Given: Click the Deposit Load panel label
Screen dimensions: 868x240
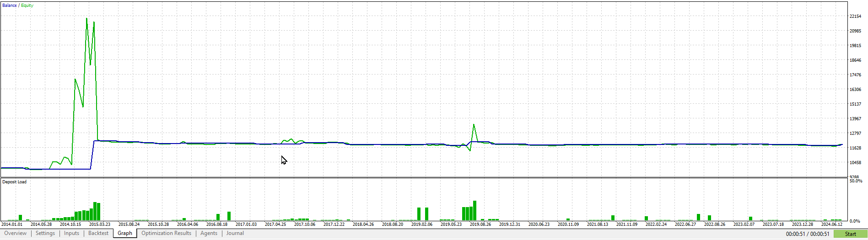Looking at the screenshot, I should (x=15, y=182).
